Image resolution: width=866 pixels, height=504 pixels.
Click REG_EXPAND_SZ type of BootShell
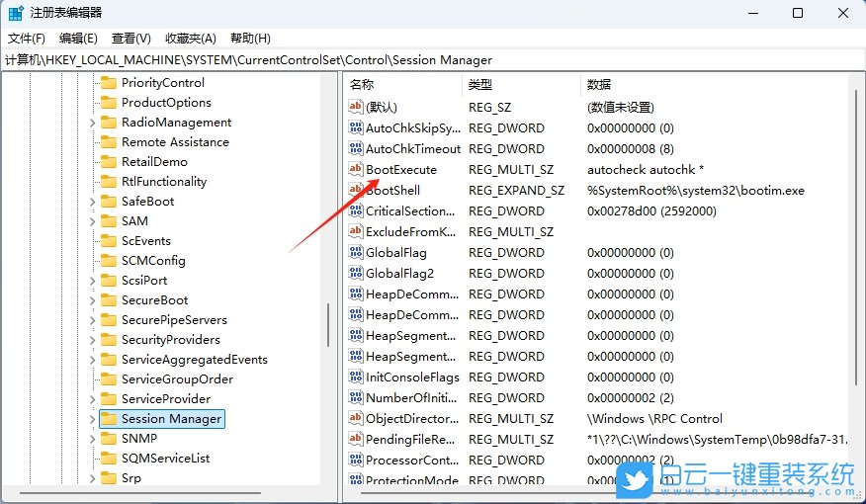click(516, 190)
